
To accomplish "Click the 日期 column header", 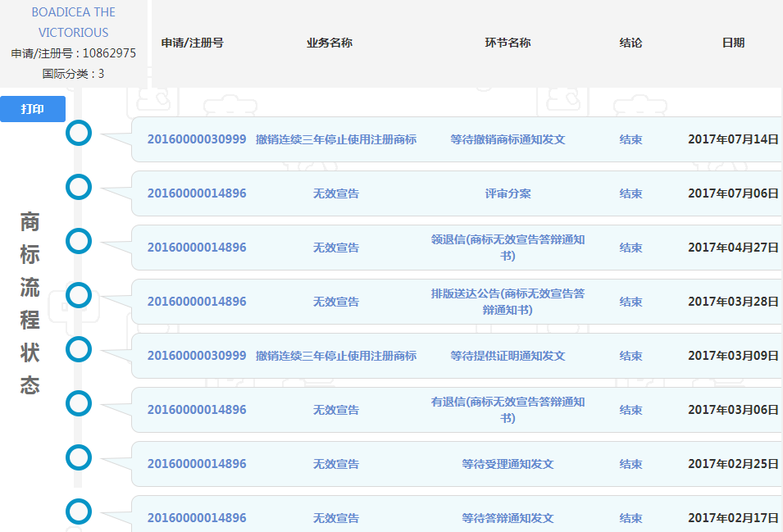I will click(733, 43).
